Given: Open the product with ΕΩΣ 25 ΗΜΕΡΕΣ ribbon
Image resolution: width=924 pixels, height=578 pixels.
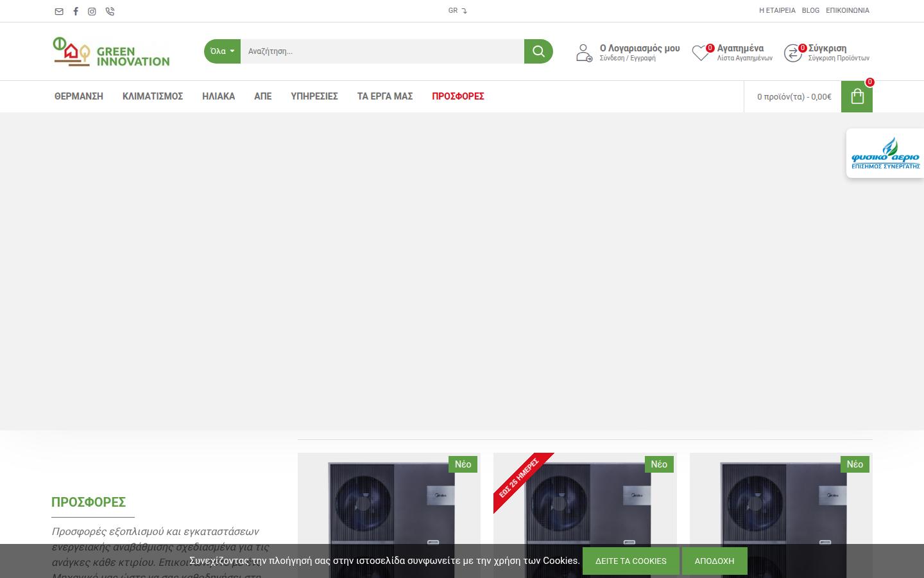Looking at the screenshot, I should click(585, 515).
